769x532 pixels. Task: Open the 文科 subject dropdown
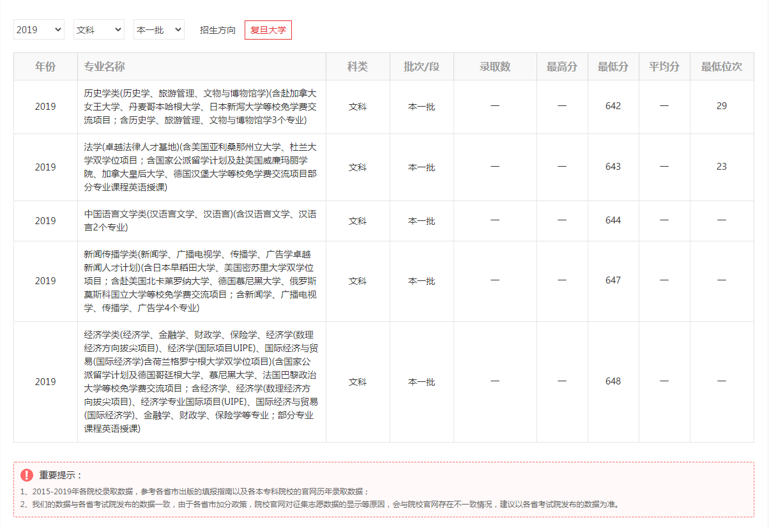[x=98, y=29]
